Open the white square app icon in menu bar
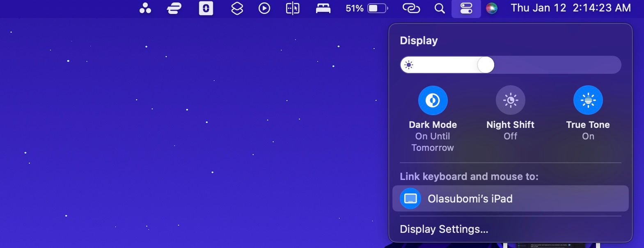Image resolution: width=644 pixels, height=248 pixels. [206, 8]
